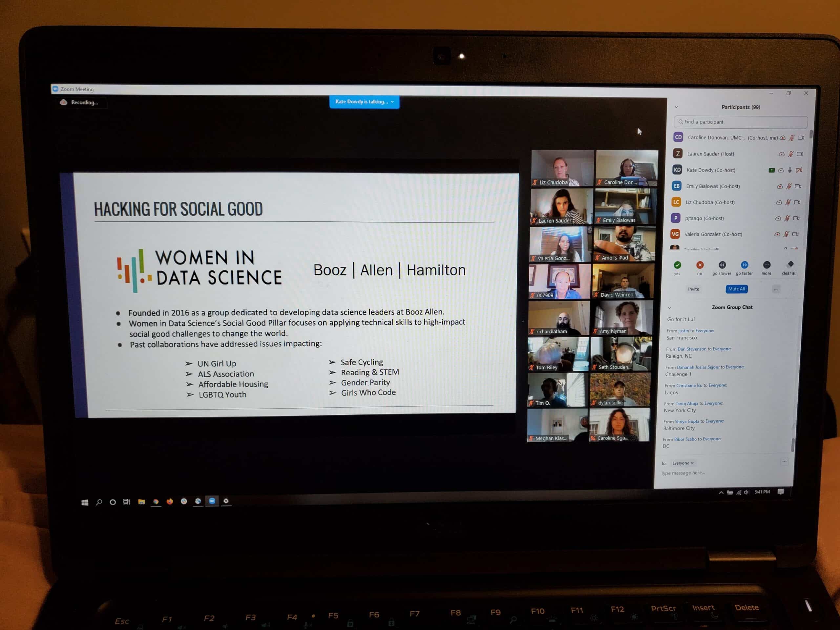Click Kate Dowdy's recording cloud icon
Viewport: 840px width, 630px height.
(x=781, y=171)
